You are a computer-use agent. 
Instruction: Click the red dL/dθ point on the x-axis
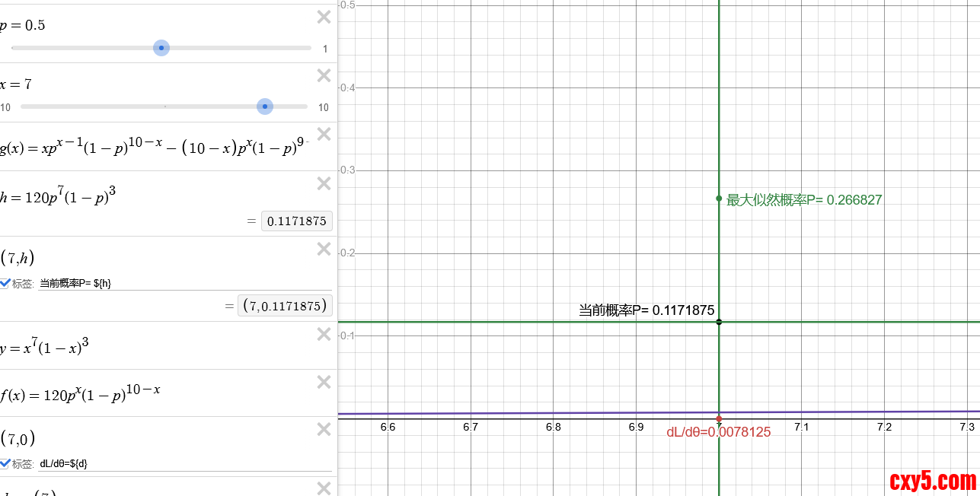point(719,419)
